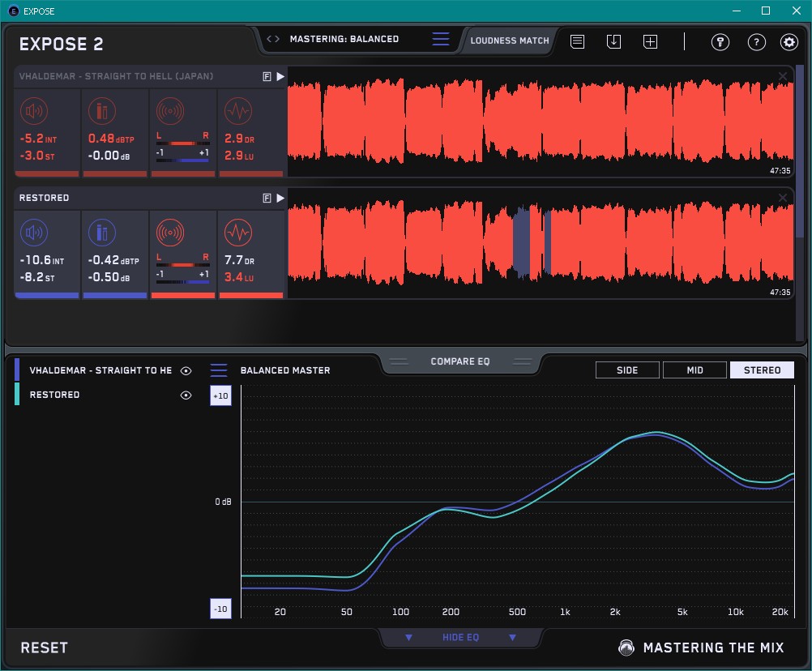
Task: Switch EQ view to Mid
Action: click(694, 370)
